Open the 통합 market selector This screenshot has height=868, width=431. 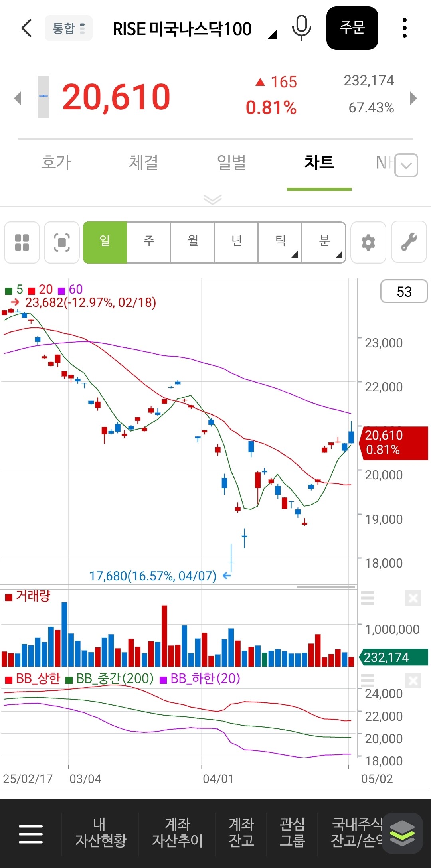[x=68, y=28]
